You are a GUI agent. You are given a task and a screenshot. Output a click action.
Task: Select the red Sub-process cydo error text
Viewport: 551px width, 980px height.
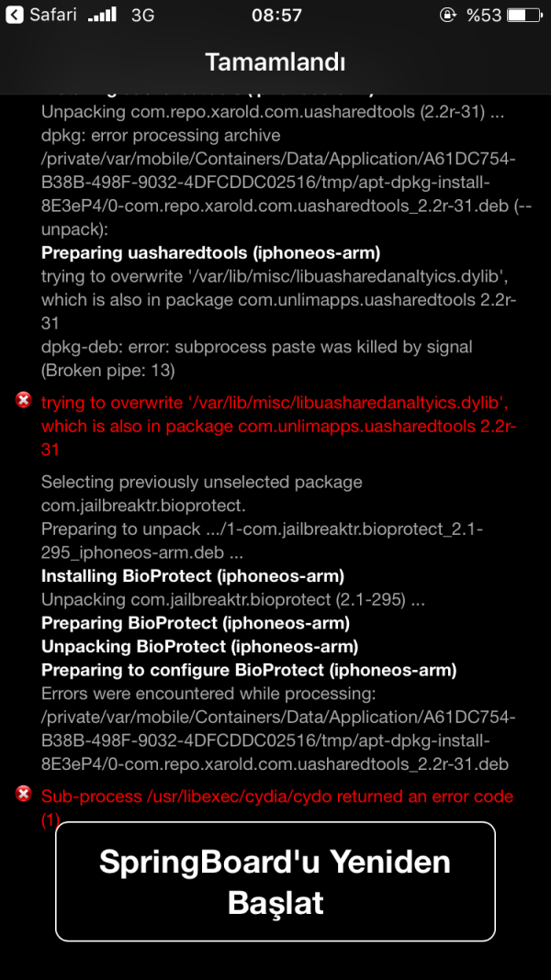(x=276, y=796)
